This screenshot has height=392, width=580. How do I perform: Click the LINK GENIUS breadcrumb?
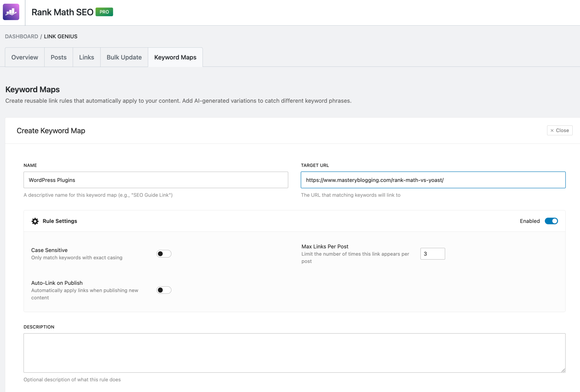point(61,36)
